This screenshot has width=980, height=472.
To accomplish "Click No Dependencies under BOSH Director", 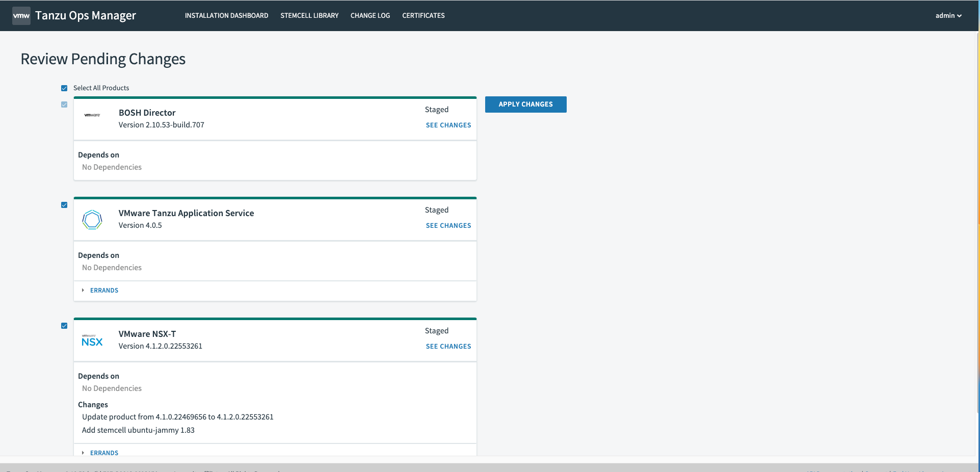I will click(x=112, y=167).
